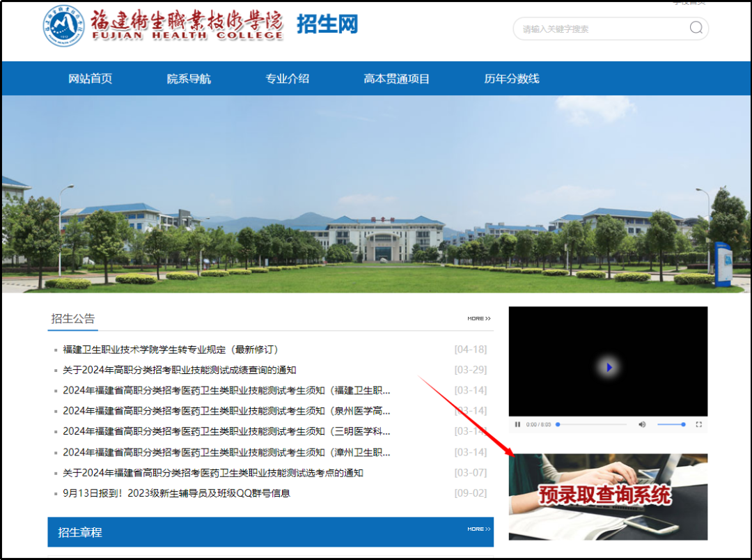The height and width of the screenshot is (560, 752).
Task: Click the search magnifier icon
Action: click(696, 28)
